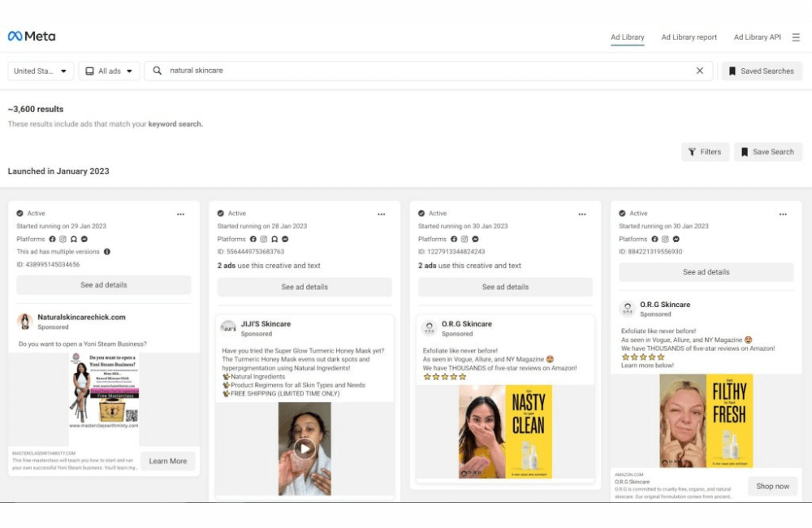Open the Filters panel
The width and height of the screenshot is (812, 528).
(x=705, y=152)
